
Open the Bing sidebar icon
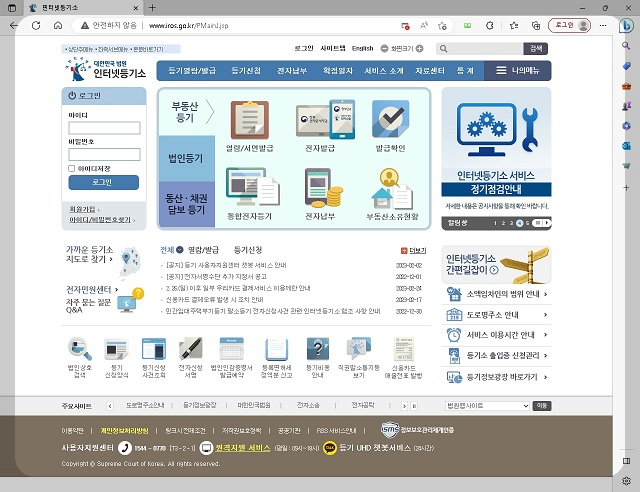(x=626, y=26)
